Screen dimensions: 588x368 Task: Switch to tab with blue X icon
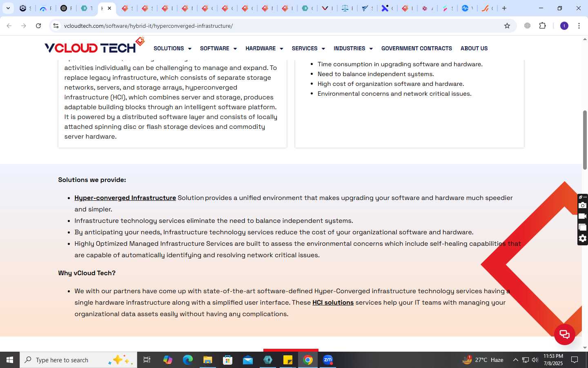click(x=385, y=8)
